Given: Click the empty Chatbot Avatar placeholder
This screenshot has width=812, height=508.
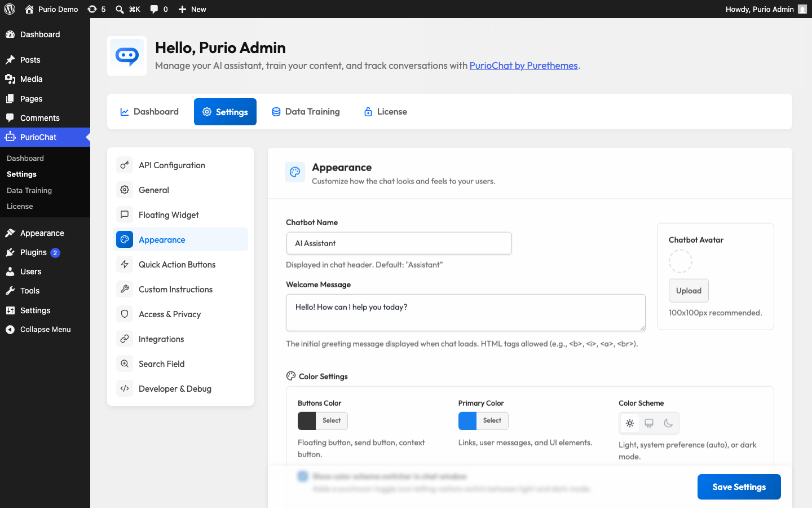Looking at the screenshot, I should [x=681, y=261].
